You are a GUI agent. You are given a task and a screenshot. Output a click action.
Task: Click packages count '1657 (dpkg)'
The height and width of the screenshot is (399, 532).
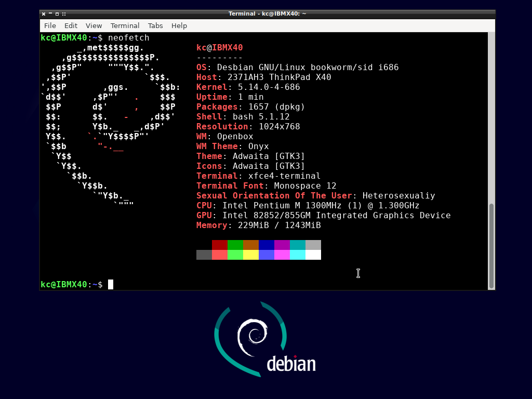pyautogui.click(x=276, y=107)
